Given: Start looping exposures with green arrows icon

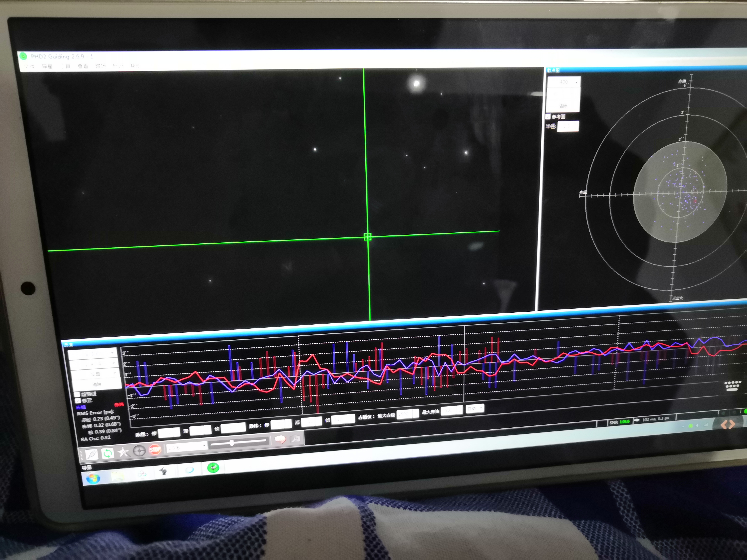Looking at the screenshot, I should click(108, 453).
